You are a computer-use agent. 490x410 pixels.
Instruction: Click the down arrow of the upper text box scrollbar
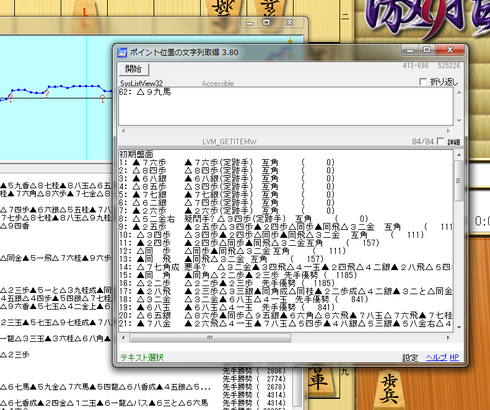coord(459,120)
